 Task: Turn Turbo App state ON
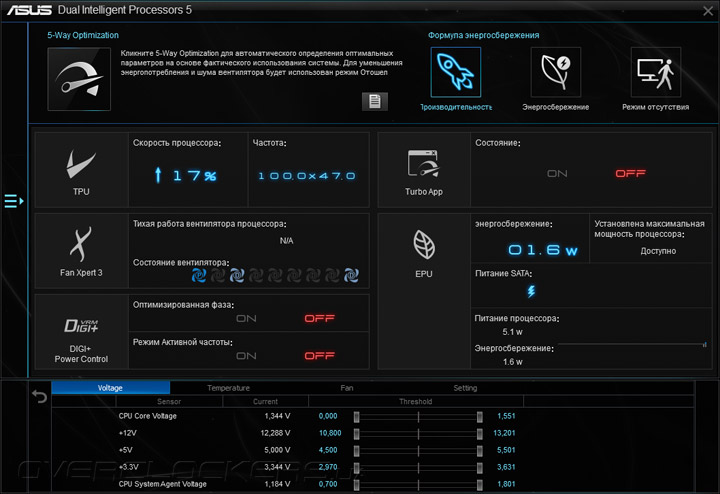pos(557,174)
